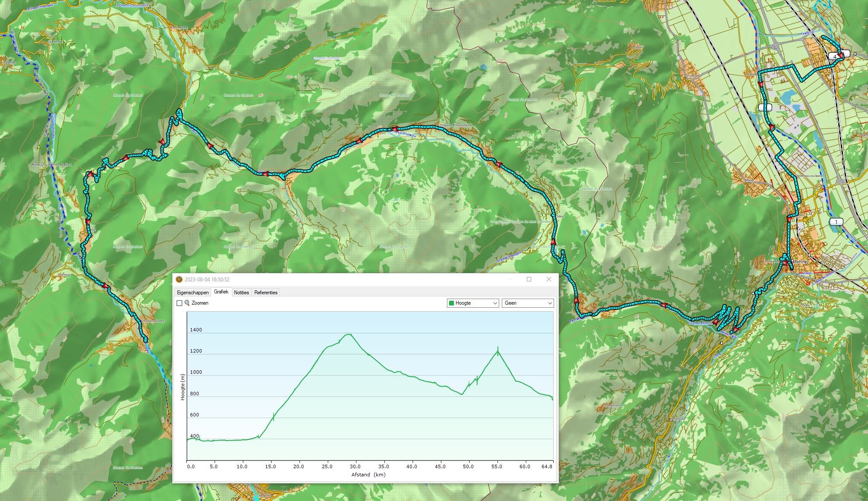This screenshot has width=868, height=501.
Task: Maximize the track graph dialog
Action: [x=529, y=279]
